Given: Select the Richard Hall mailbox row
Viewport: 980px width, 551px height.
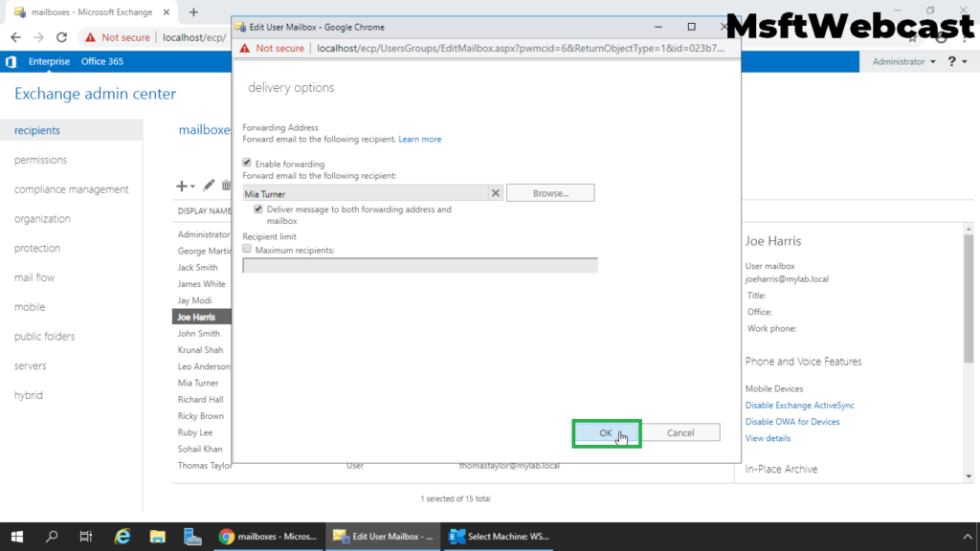Looking at the screenshot, I should [x=203, y=399].
